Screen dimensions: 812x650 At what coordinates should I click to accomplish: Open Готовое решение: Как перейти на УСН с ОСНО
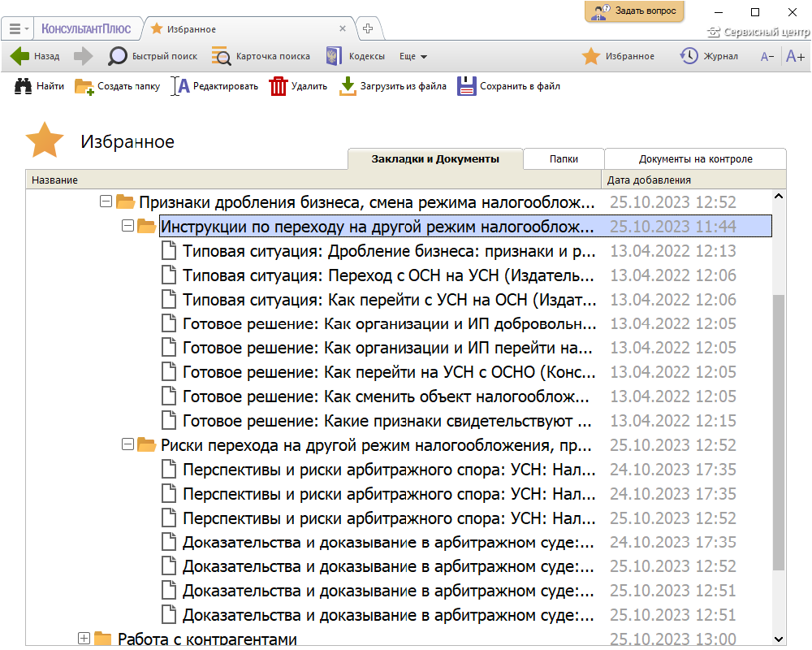tap(389, 372)
